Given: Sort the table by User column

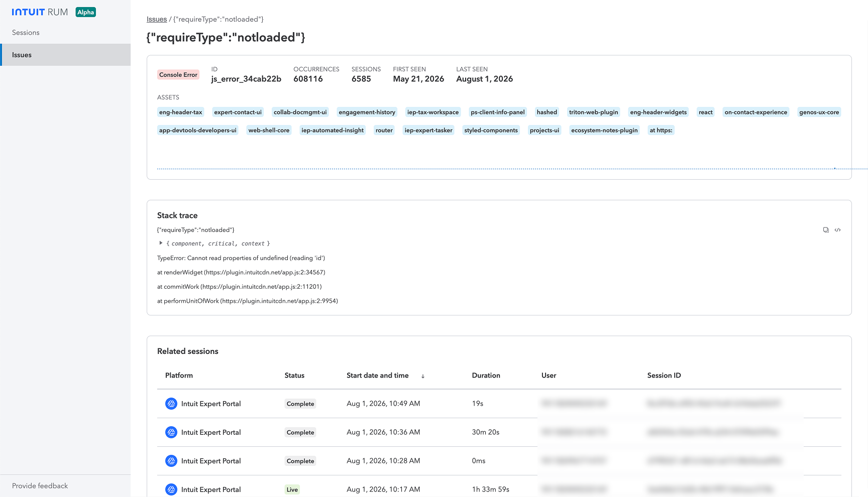Looking at the screenshot, I should pyautogui.click(x=549, y=376).
